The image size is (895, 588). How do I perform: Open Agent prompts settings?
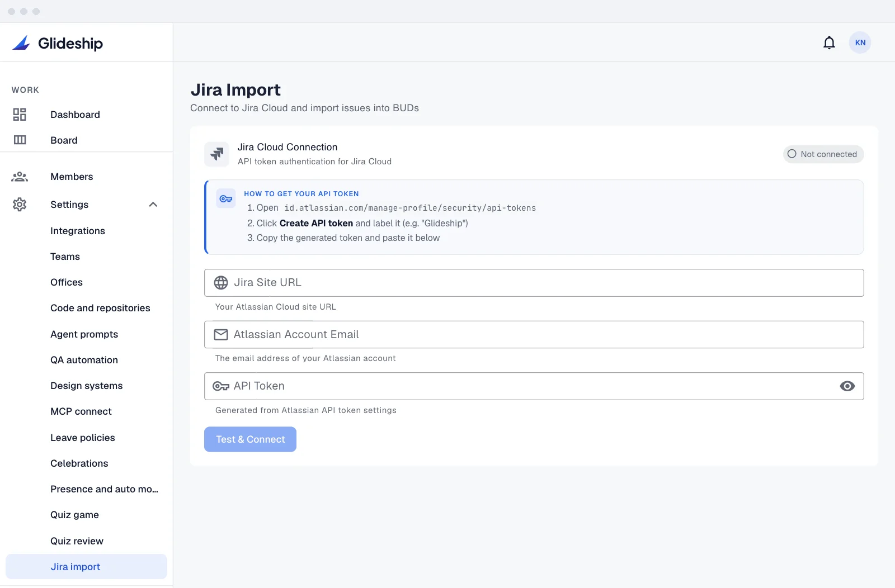point(84,334)
